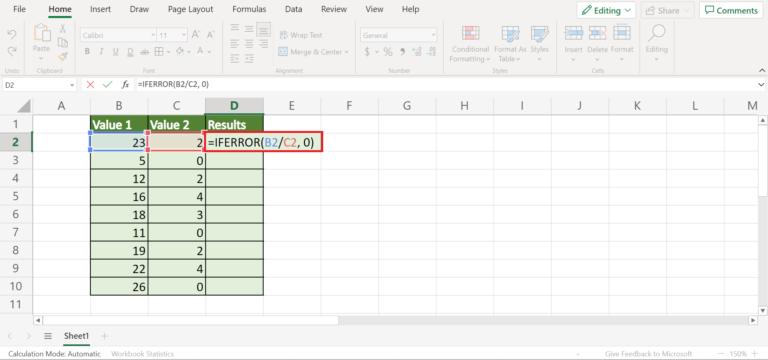Click the Copy icon
This screenshot has height=360, width=768.
[x=63, y=43]
